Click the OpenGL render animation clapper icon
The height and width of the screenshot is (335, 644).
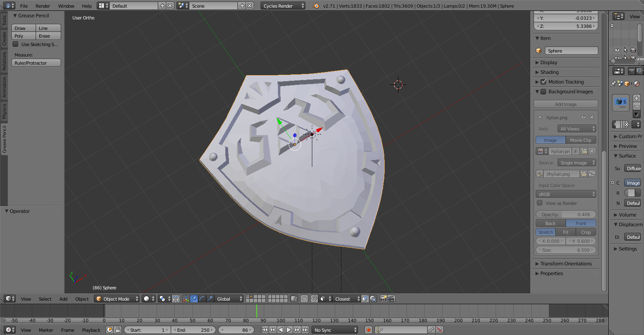[x=391, y=299]
